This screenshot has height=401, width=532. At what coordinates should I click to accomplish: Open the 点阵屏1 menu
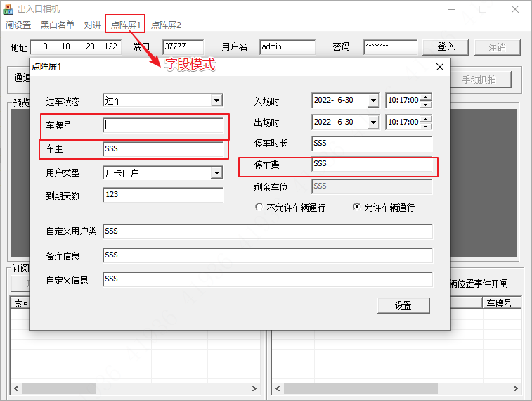pos(126,25)
